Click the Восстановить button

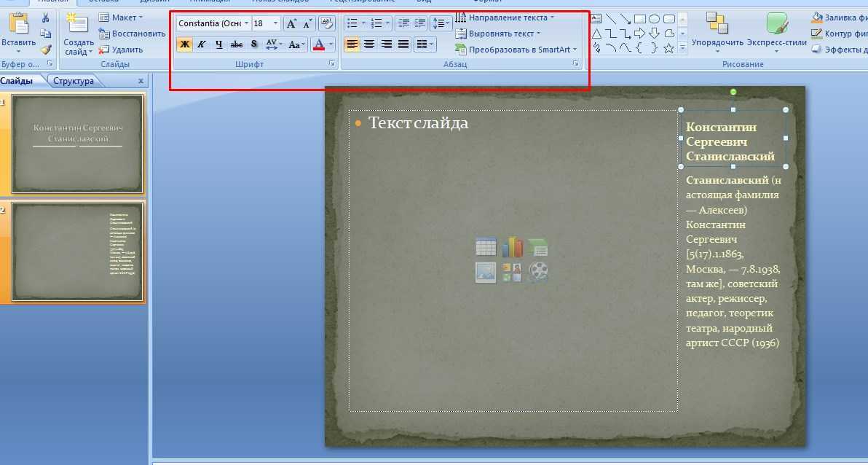[132, 34]
